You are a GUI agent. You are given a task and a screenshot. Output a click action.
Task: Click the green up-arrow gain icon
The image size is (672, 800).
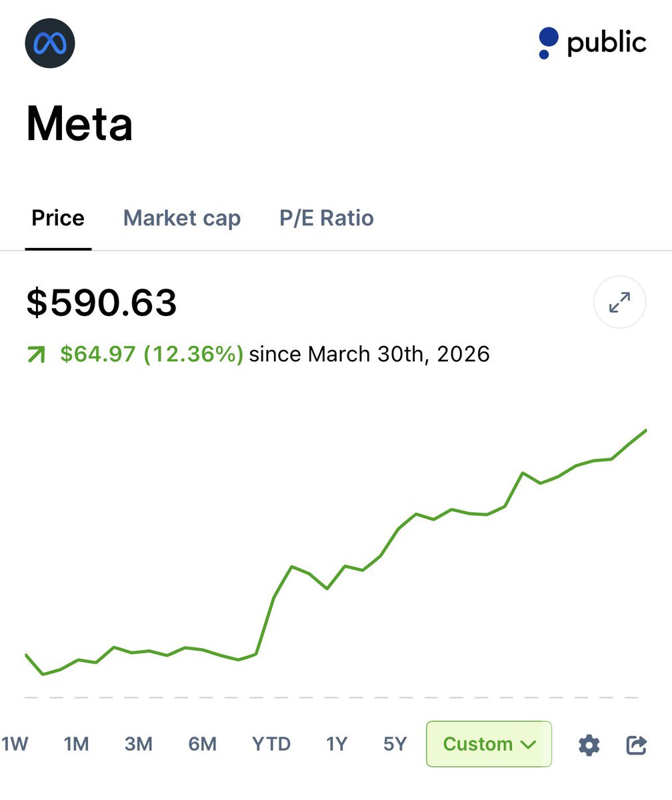(x=36, y=355)
